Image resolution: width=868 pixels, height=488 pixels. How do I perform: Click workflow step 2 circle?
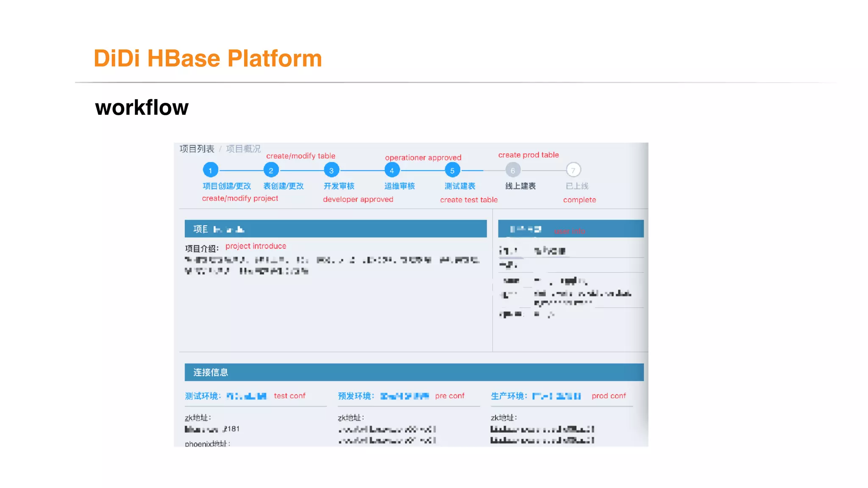point(271,170)
